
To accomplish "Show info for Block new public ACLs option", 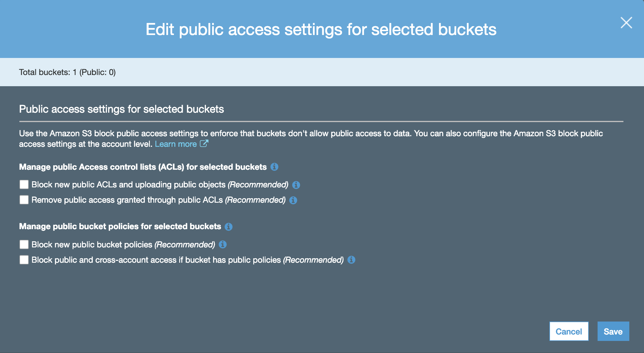I will pyautogui.click(x=296, y=185).
